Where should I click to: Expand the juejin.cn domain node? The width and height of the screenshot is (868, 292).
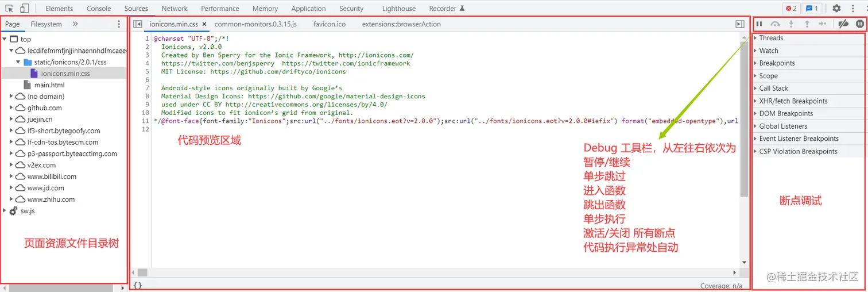[x=11, y=120]
